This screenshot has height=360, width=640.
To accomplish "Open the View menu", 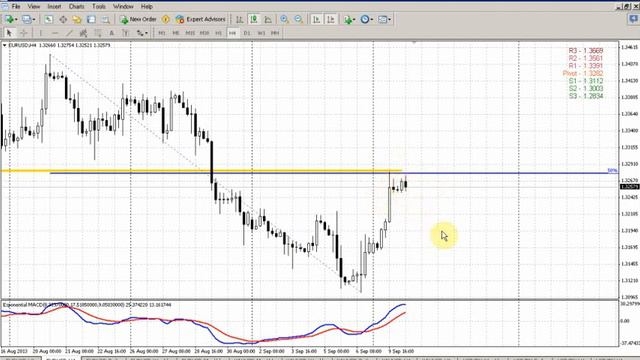I will [x=33, y=7].
